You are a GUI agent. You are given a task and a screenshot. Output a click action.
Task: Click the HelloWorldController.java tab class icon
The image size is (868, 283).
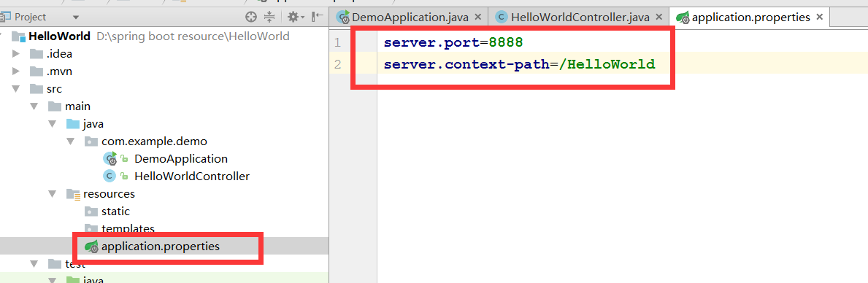[502, 18]
